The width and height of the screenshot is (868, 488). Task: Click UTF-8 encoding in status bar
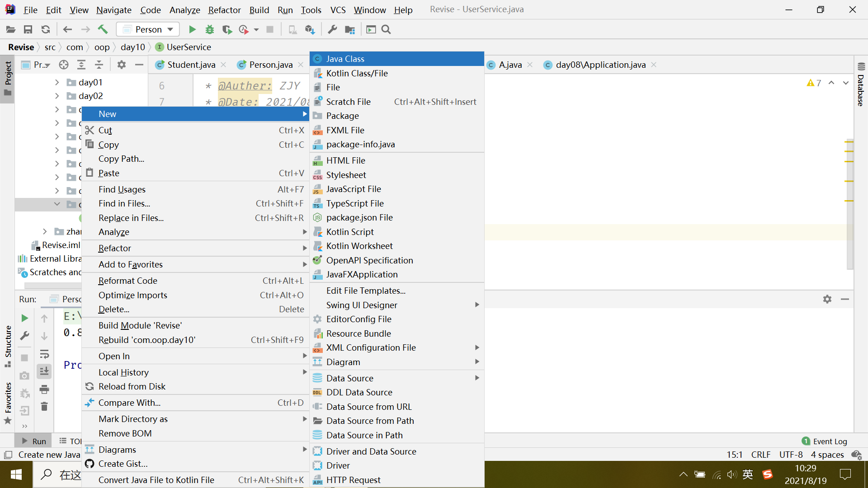[791, 455]
